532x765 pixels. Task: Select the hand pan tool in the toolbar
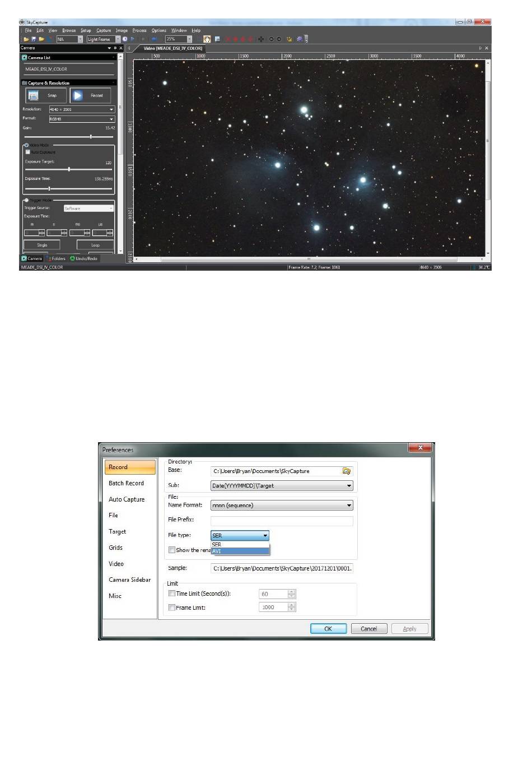(207, 39)
